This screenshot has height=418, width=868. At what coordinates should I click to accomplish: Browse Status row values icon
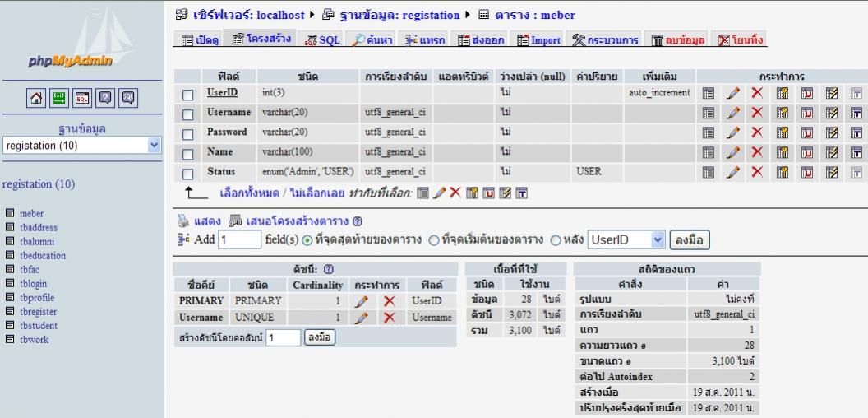708,173
